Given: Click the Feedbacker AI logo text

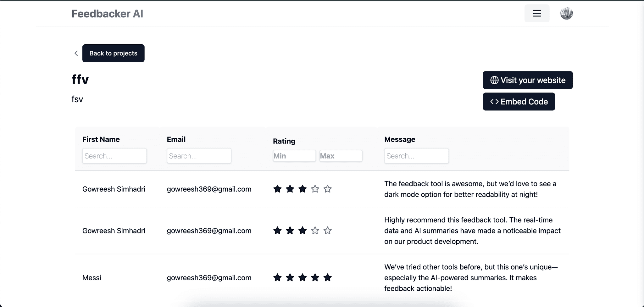Looking at the screenshot, I should (x=107, y=14).
